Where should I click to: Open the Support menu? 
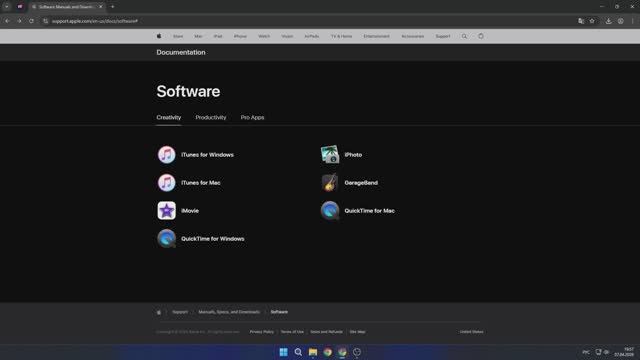(443, 36)
